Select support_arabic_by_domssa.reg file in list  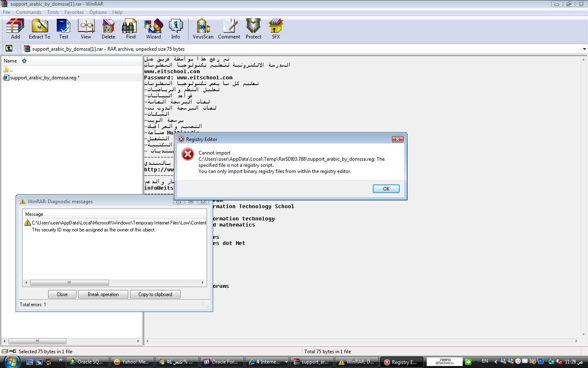click(43, 78)
